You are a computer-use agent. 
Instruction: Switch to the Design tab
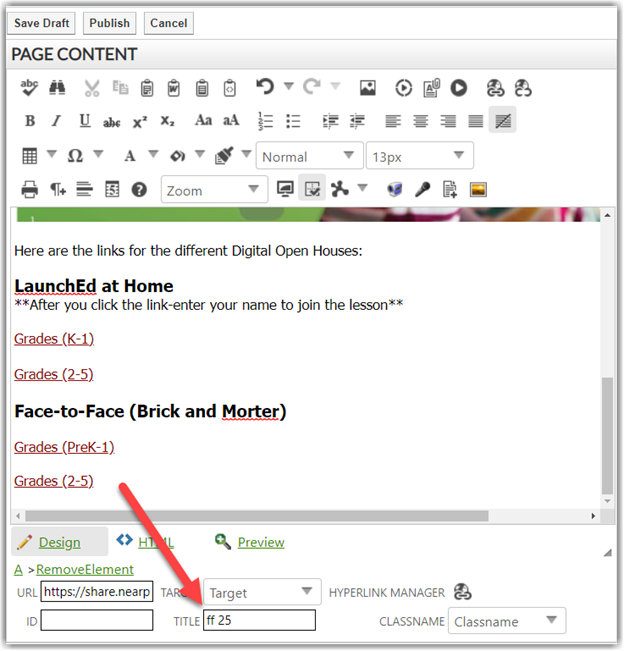point(59,542)
